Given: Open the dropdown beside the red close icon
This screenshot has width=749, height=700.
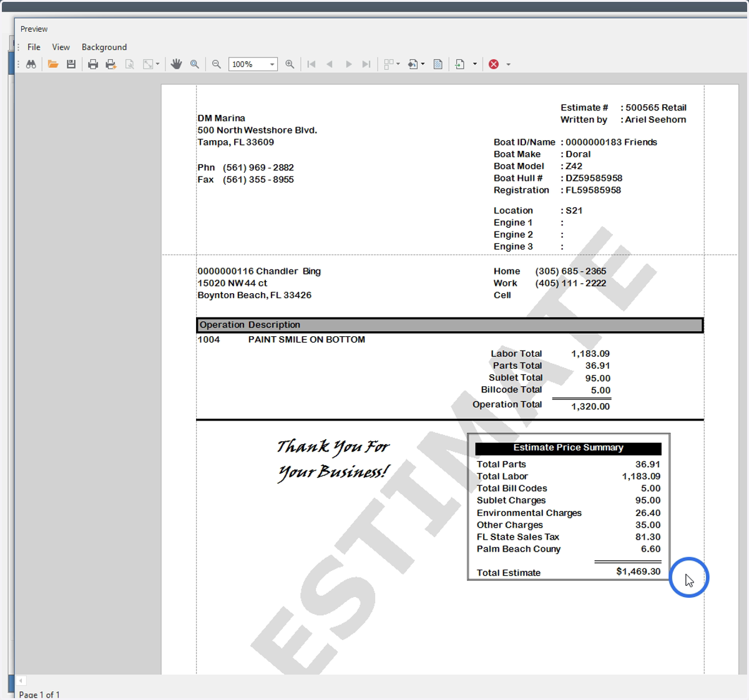Looking at the screenshot, I should [508, 64].
